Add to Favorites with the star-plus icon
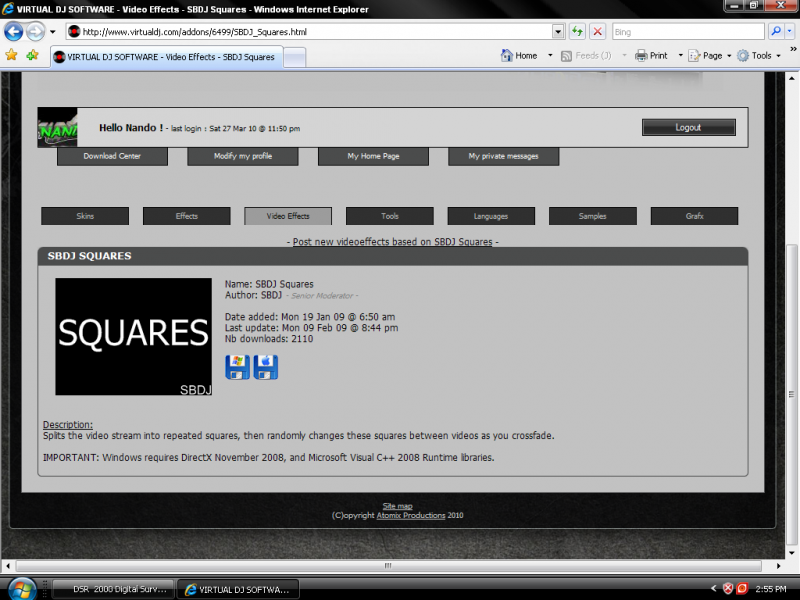Viewport: 800px width, 600px height. [x=32, y=55]
